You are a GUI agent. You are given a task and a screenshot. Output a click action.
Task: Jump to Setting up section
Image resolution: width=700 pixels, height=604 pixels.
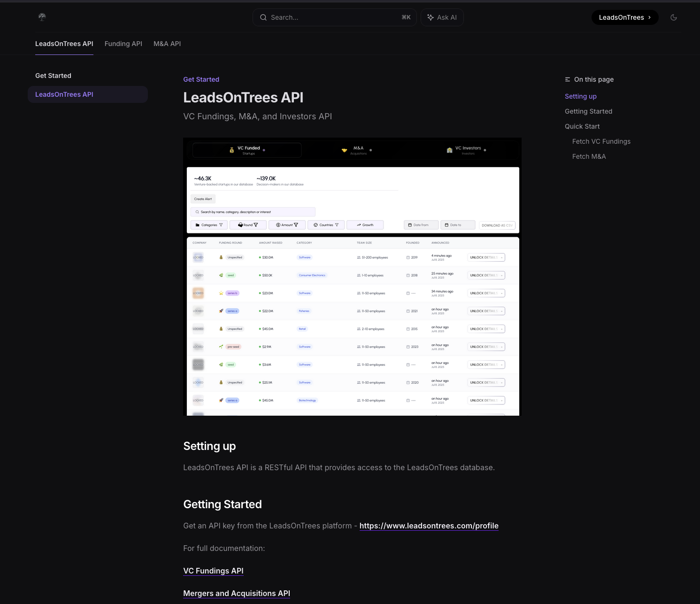[x=581, y=96]
